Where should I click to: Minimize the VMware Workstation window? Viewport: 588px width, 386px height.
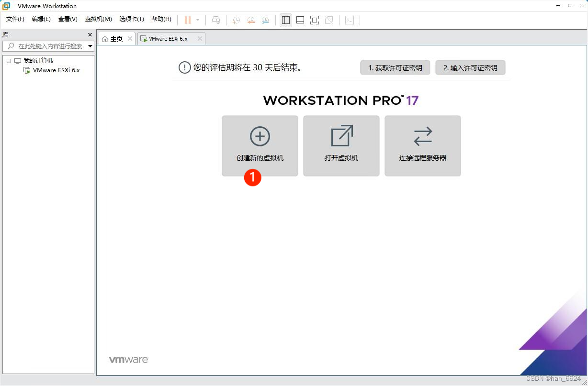click(558, 5)
